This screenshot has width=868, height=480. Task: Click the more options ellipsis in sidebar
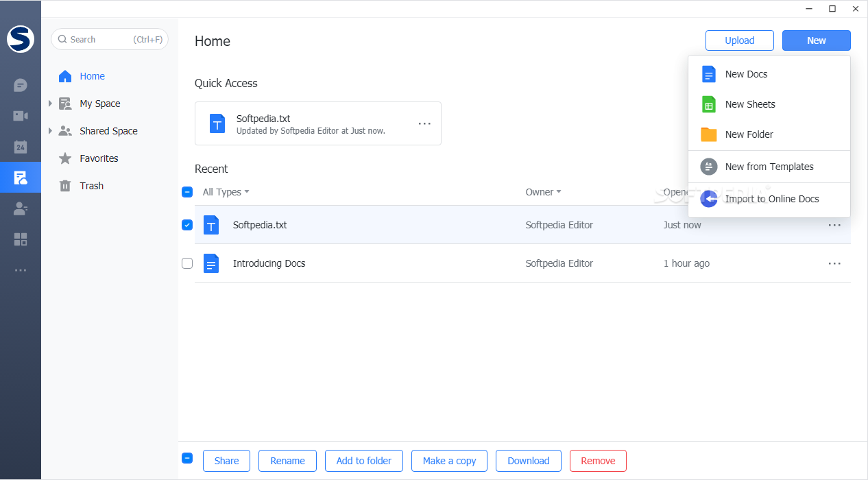coord(21,270)
